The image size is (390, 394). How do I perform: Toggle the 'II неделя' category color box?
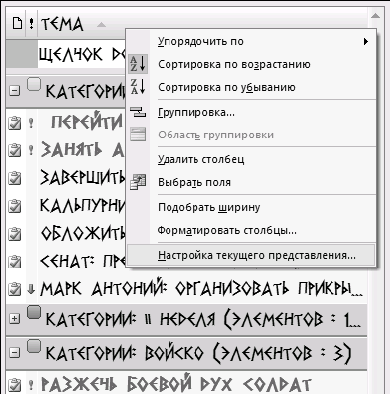click(x=34, y=313)
